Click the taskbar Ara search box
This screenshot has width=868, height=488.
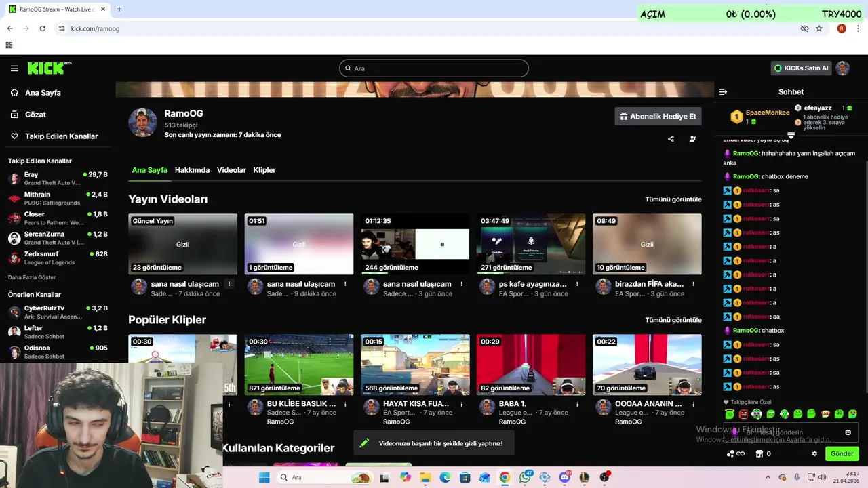tap(325, 477)
